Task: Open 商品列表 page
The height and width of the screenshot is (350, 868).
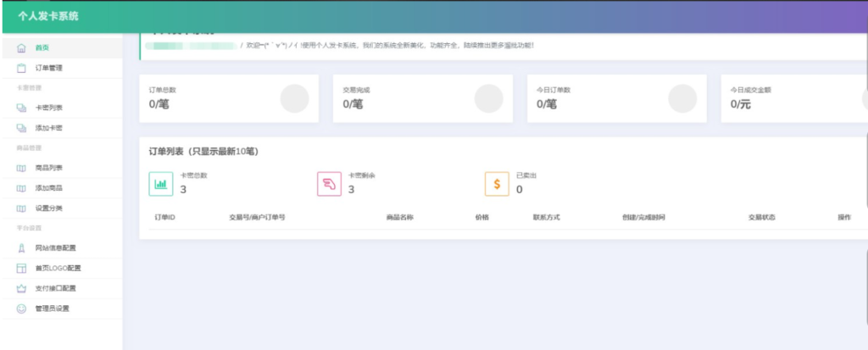Action: pyautogui.click(x=61, y=168)
